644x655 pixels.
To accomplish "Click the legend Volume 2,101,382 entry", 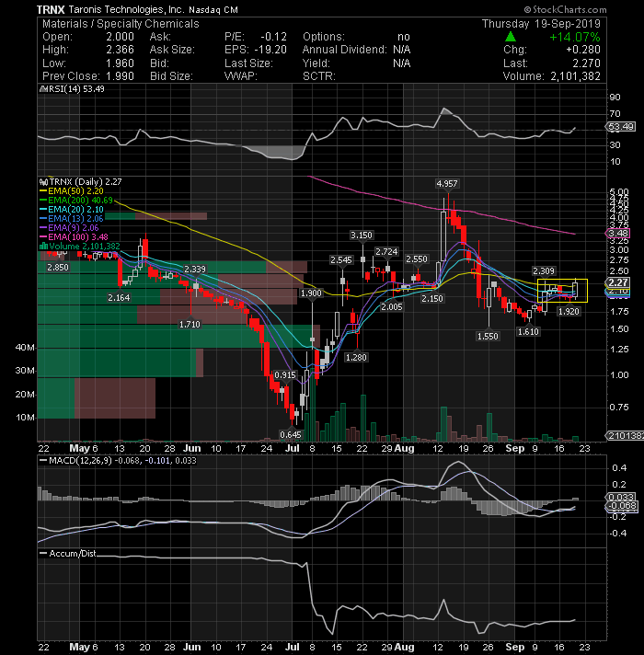I will click(x=80, y=247).
